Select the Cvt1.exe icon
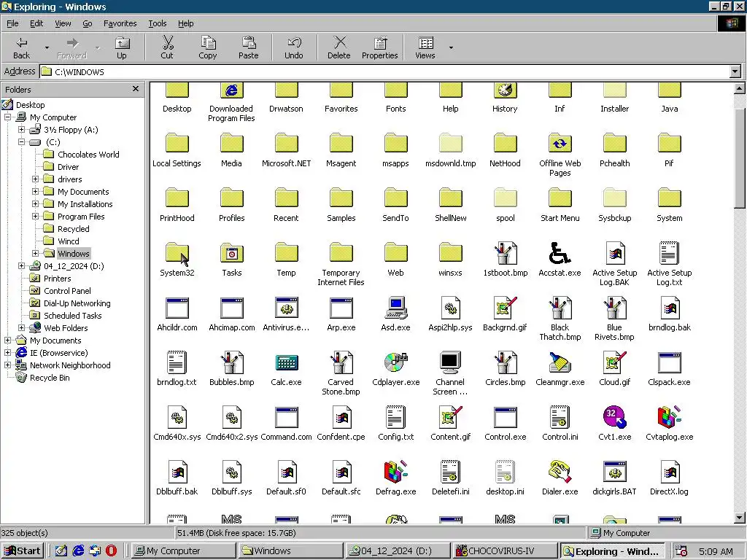The height and width of the screenshot is (560, 747). [x=614, y=418]
